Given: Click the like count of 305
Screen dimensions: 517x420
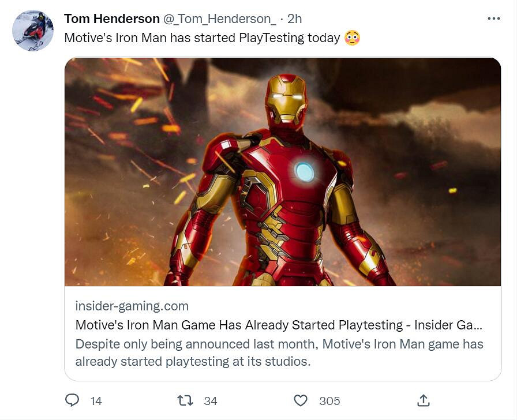Looking at the screenshot, I should (329, 400).
